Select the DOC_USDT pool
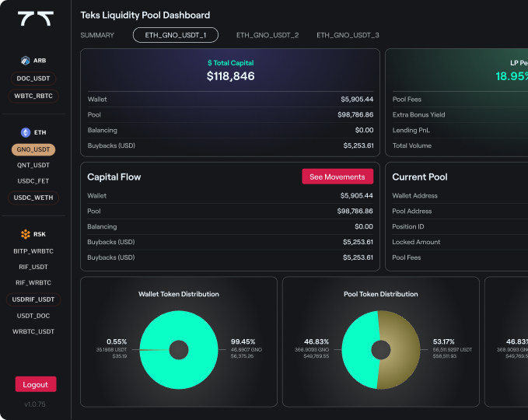 pyautogui.click(x=35, y=79)
